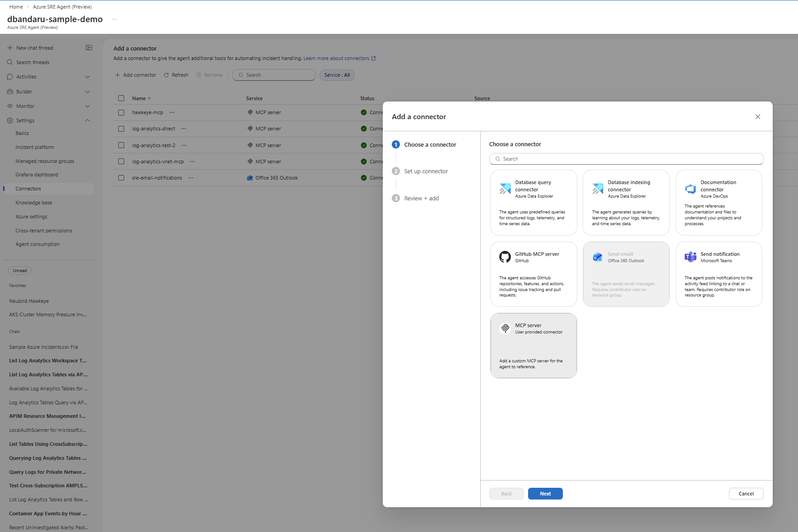Click the Refresh icon in the connector toolbar
This screenshot has width=798, height=532.
(x=176, y=75)
